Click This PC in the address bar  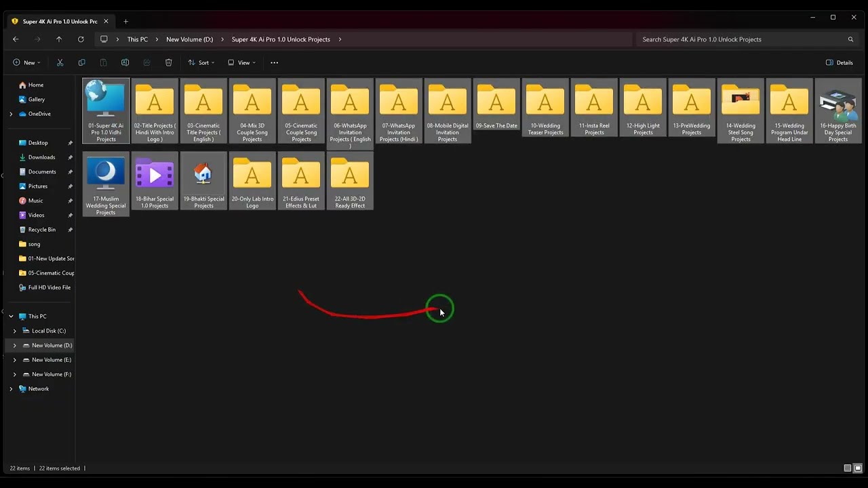point(138,39)
